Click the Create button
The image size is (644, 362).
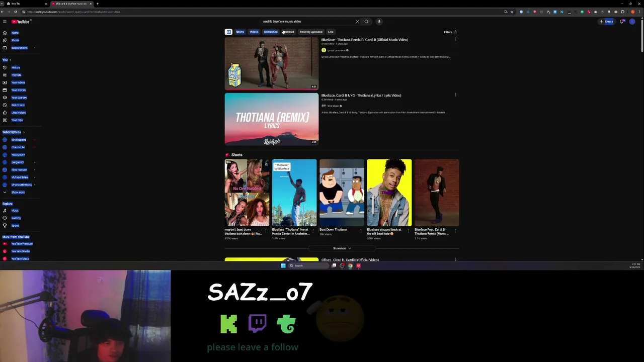coord(607,22)
